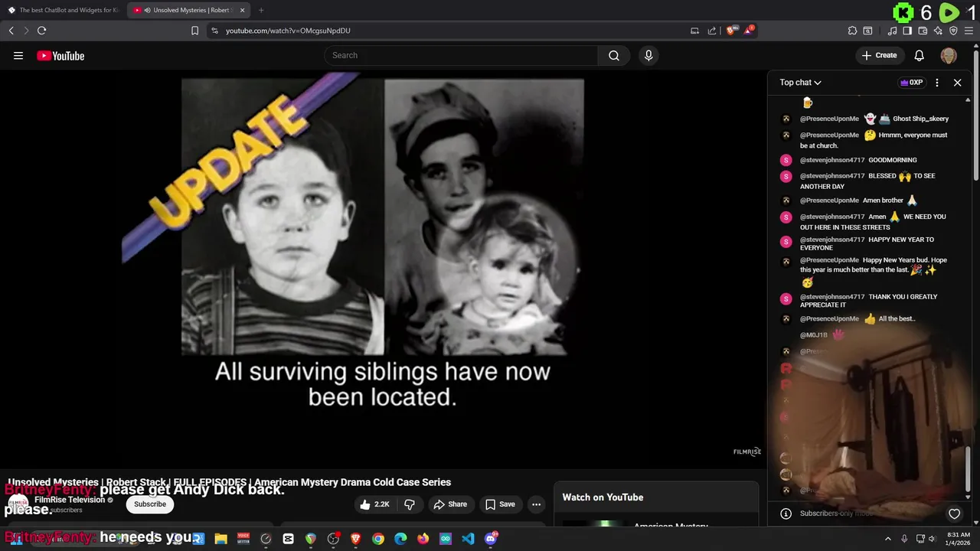Go to the YouTube home logo
The height and width of the screenshot is (551, 980).
(60, 56)
